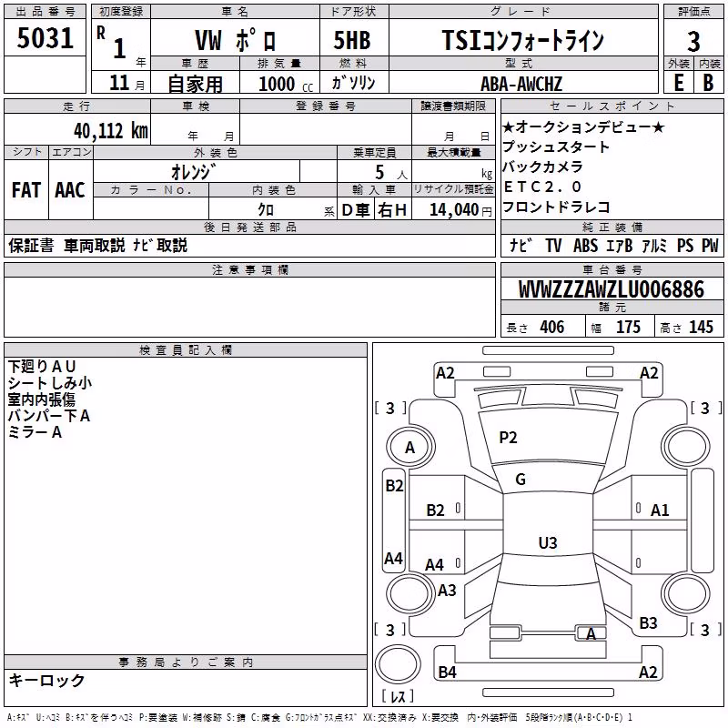Select the バックカメラ sales point
This screenshot has width=728, height=728.
542,167
